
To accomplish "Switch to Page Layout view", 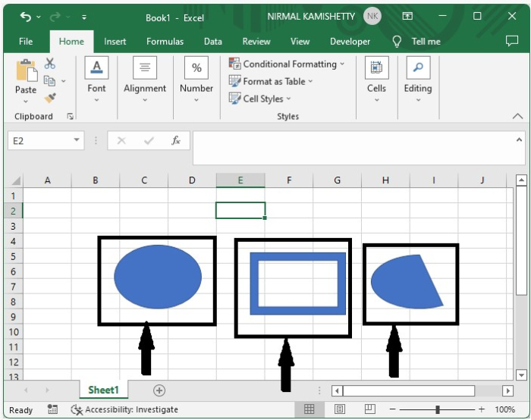I will [x=340, y=409].
